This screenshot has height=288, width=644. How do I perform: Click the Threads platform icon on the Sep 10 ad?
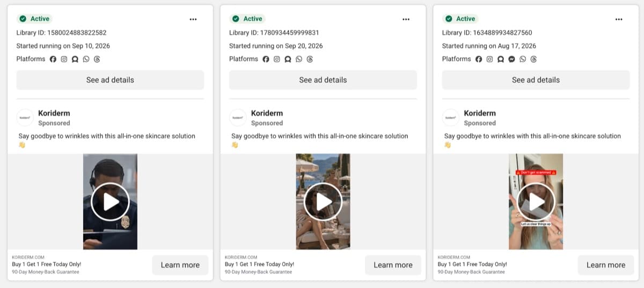point(97,59)
